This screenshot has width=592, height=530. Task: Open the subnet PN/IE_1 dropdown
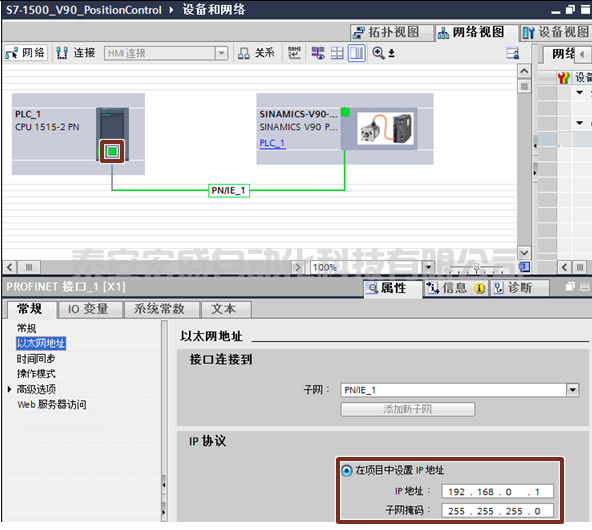pyautogui.click(x=573, y=390)
